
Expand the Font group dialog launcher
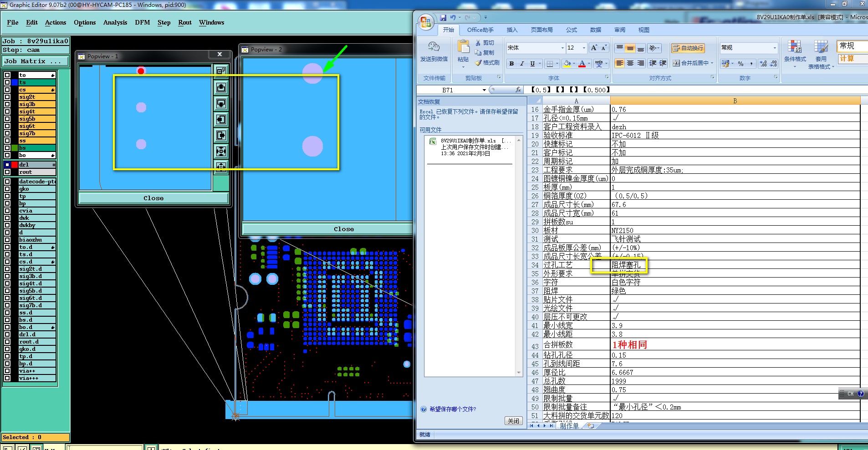607,77
